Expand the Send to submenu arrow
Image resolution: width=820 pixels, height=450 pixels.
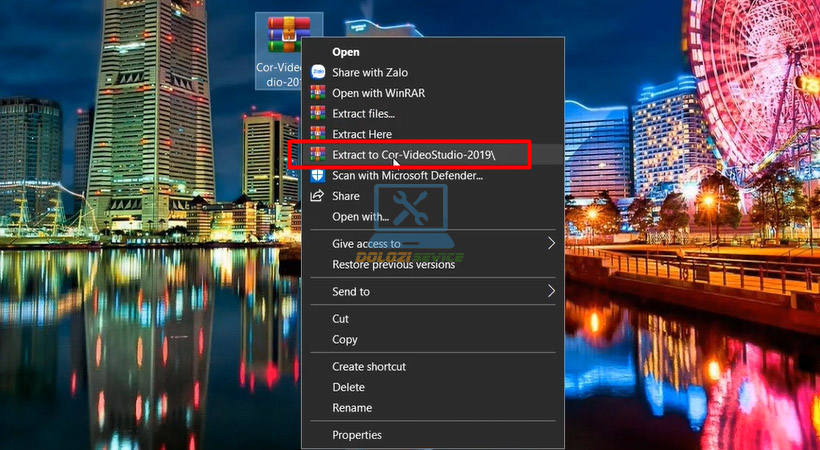pos(551,291)
